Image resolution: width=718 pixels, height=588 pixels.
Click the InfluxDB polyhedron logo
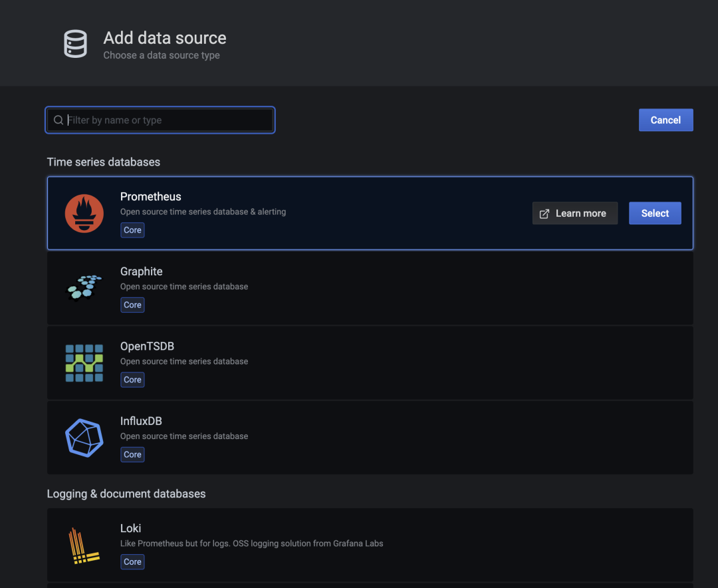point(84,438)
